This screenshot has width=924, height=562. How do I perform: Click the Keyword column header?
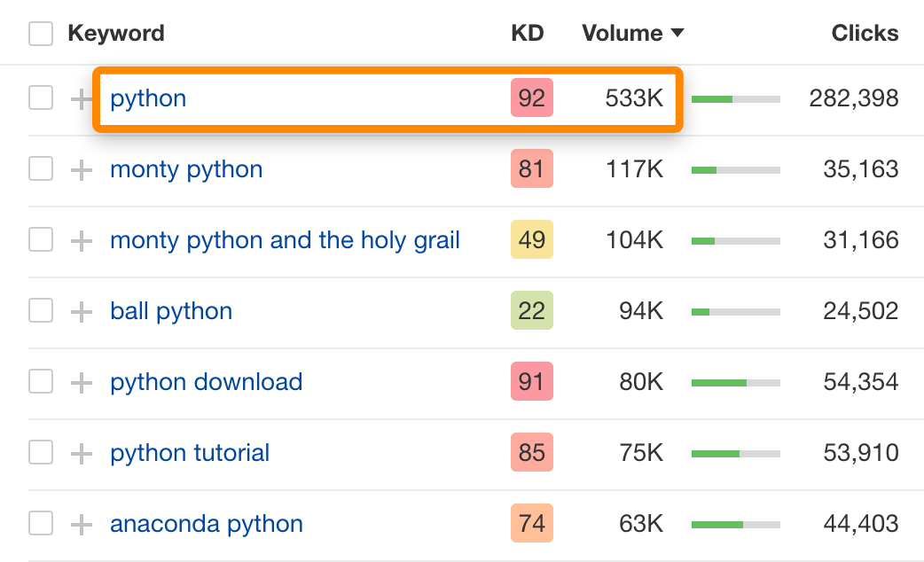pos(116,33)
